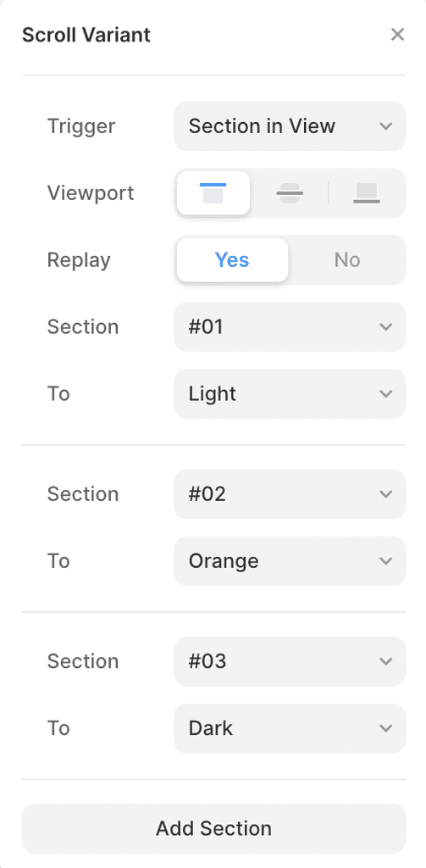
Task: Click the chevron beside the Orange value
Action: coord(385,561)
